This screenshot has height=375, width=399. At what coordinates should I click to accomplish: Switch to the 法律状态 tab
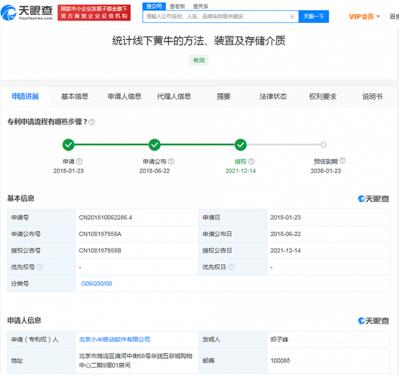273,96
